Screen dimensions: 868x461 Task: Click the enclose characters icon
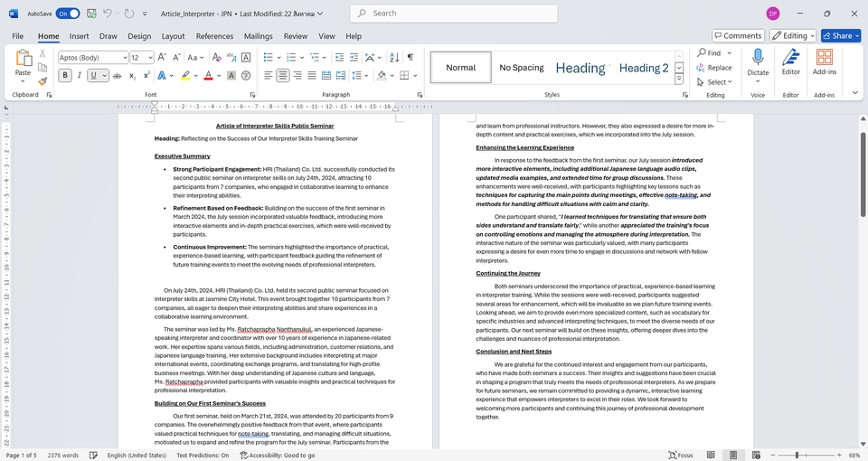(246, 75)
